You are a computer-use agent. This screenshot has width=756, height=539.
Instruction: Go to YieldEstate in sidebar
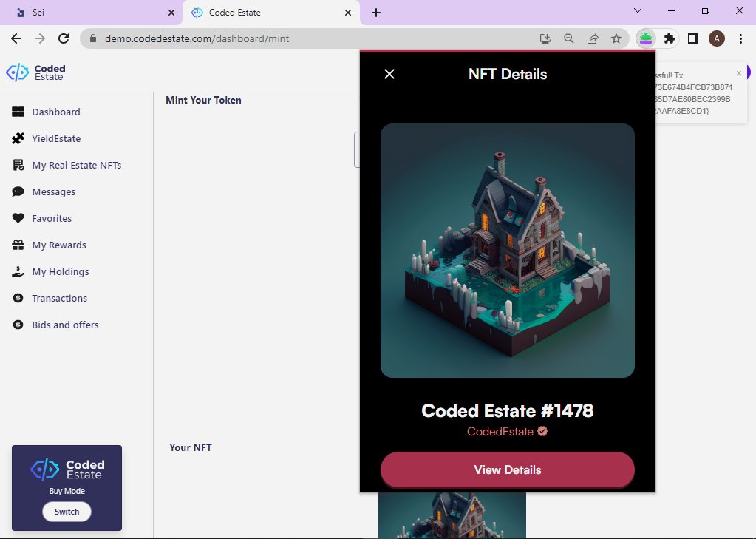56,138
